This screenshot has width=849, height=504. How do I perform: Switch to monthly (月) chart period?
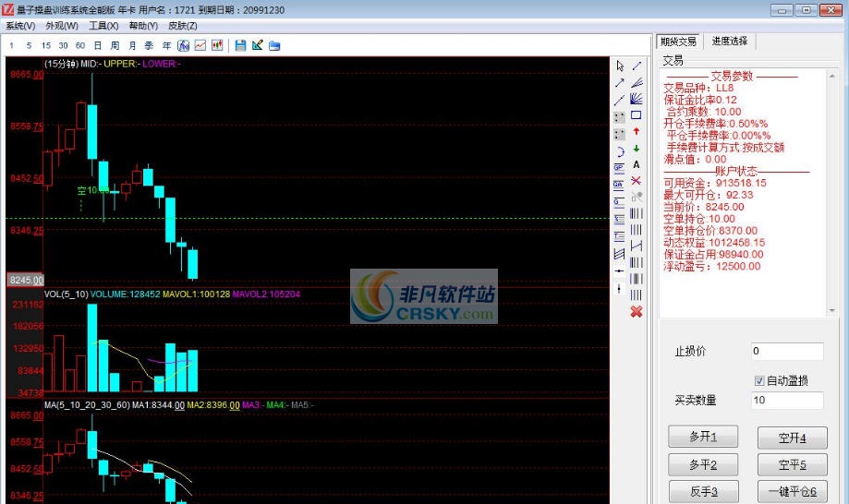(132, 46)
